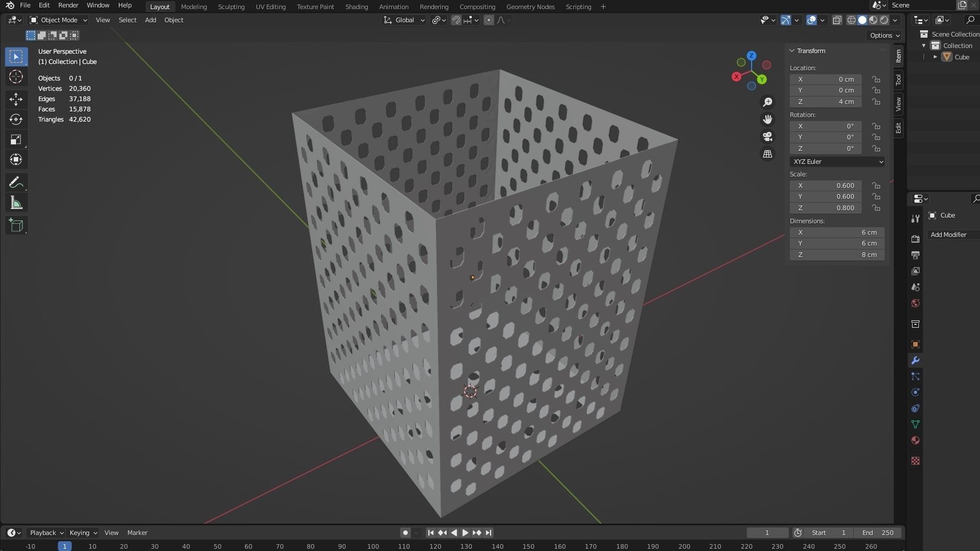Click the zoom magnifier viewport button
Image resolution: width=980 pixels, height=551 pixels.
point(768,102)
